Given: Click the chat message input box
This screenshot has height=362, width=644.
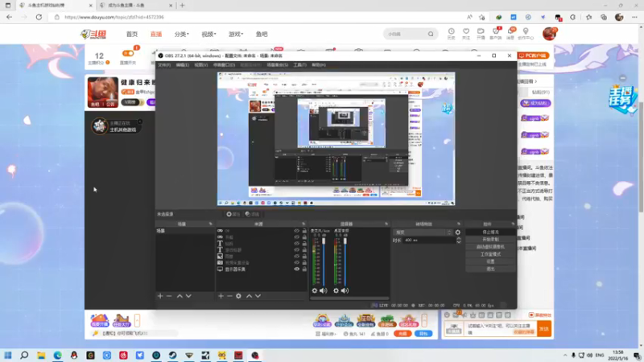Looking at the screenshot, I should (501, 329).
